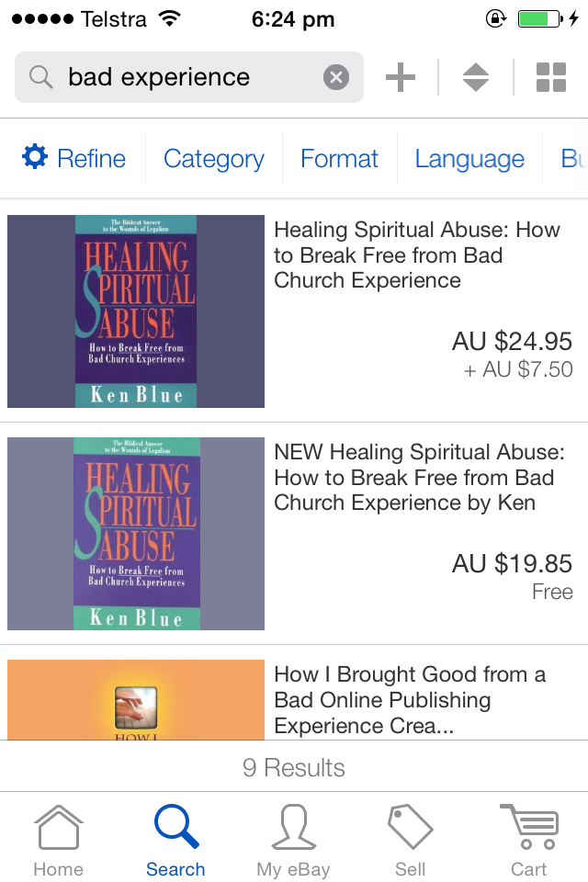Expand the Language filter

point(469,159)
